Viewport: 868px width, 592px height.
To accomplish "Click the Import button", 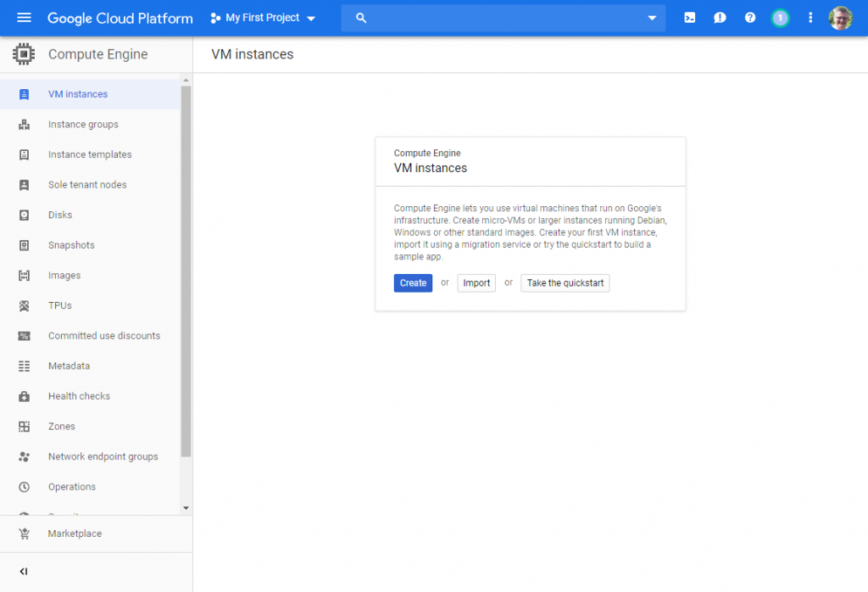I will pyautogui.click(x=476, y=283).
